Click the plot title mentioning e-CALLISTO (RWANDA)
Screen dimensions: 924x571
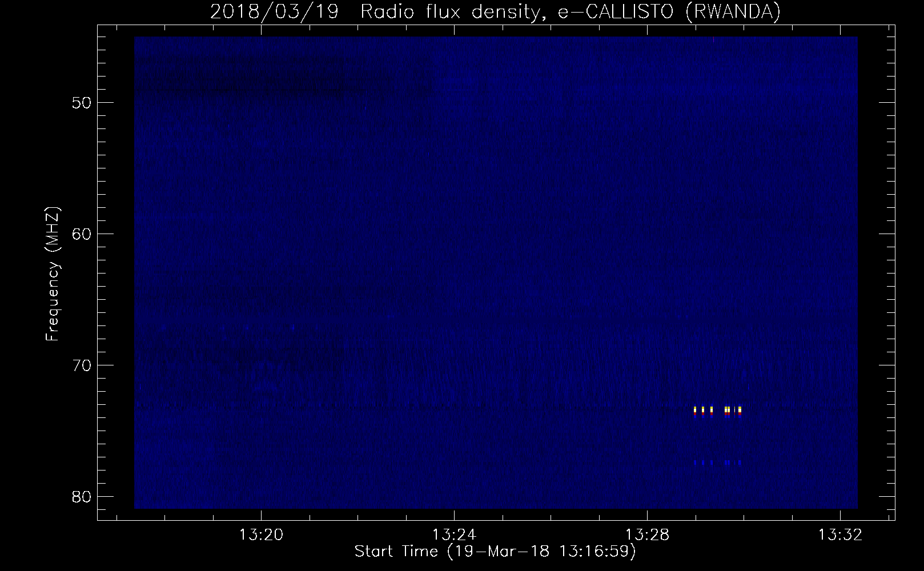click(x=495, y=11)
